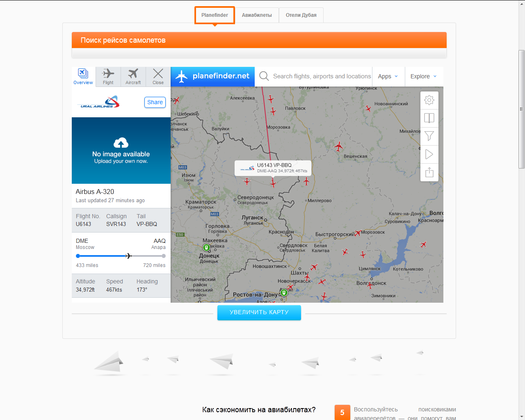525x420 pixels.
Task: Select the selected U6143 plane on the map
Action: pos(273,183)
